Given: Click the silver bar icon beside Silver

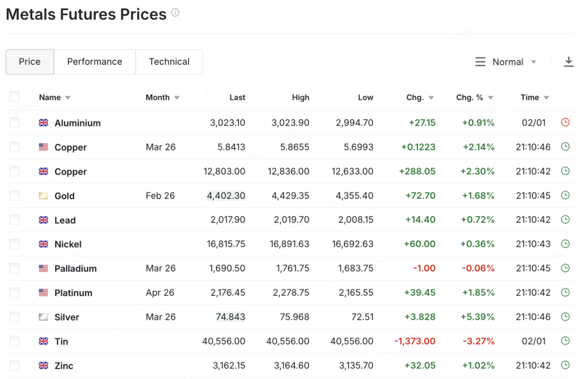Looking at the screenshot, I should 44,317.
